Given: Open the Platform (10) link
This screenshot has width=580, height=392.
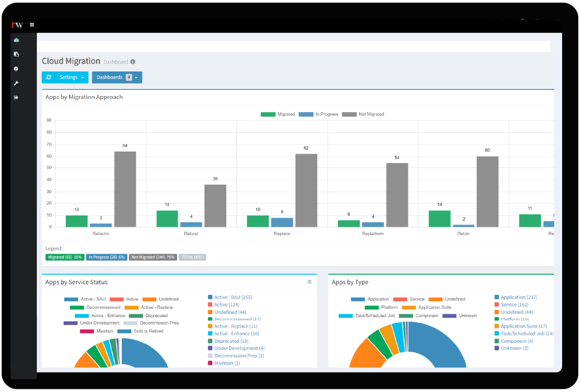Looking at the screenshot, I should (515, 319).
